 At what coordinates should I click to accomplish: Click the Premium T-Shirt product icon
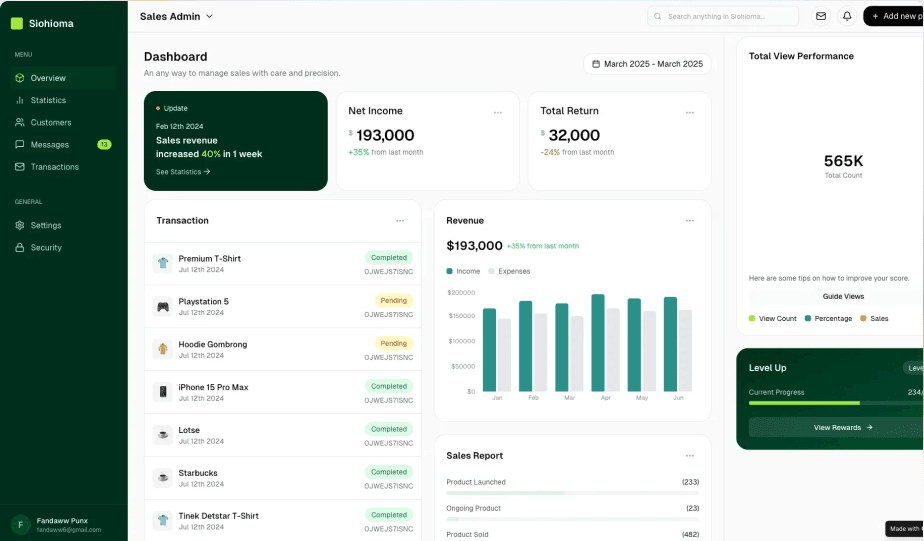[162, 263]
